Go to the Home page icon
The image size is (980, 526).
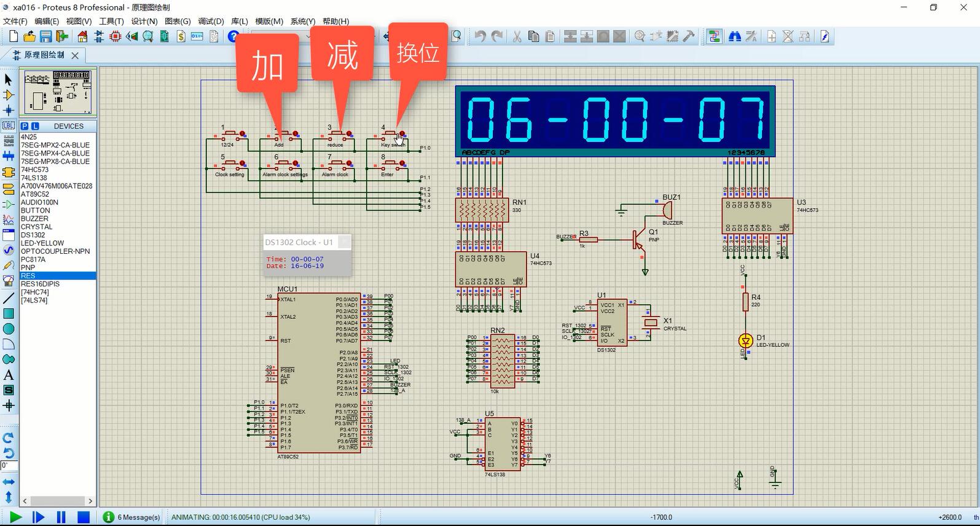point(82,37)
